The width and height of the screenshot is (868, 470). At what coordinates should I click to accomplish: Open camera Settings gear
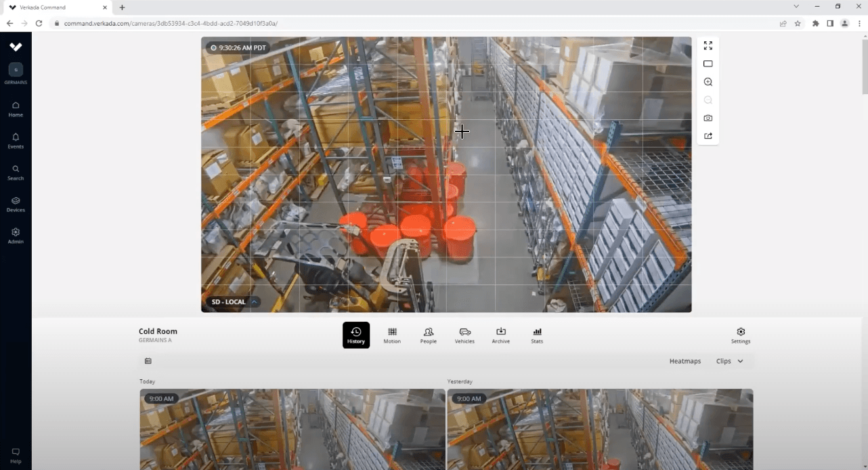pos(741,335)
